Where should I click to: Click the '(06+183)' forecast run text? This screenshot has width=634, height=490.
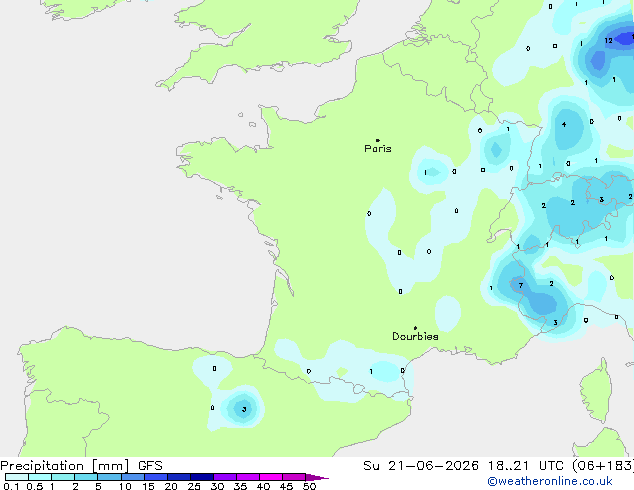pos(603,466)
